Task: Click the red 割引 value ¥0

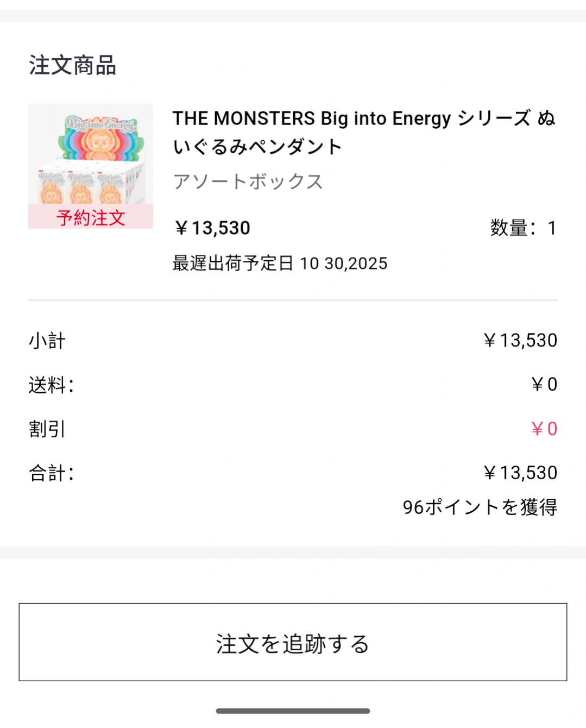Action: click(544, 429)
